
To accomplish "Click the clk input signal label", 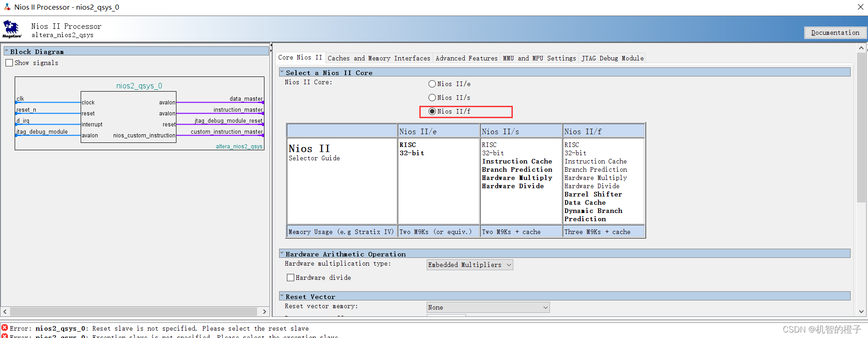I will click(20, 99).
